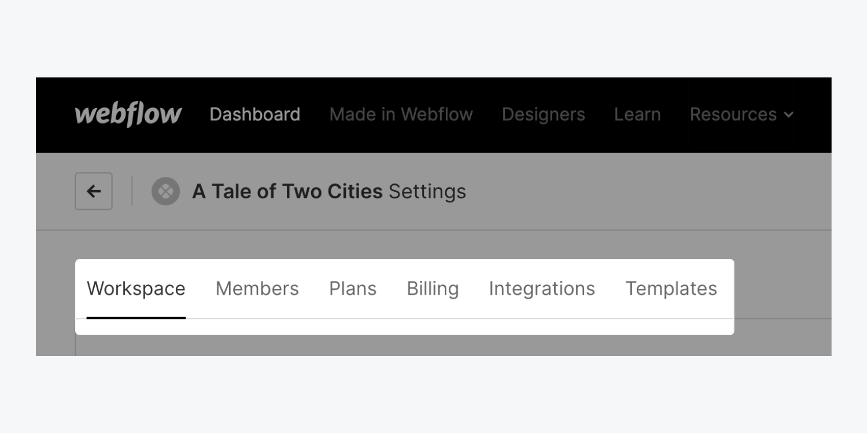This screenshot has width=868, height=434.
Task: Click the word Settings in the heading
Action: 427,191
